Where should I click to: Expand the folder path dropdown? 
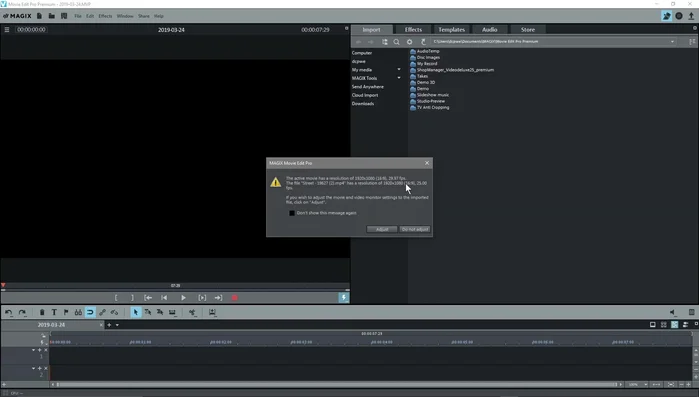[x=672, y=42]
